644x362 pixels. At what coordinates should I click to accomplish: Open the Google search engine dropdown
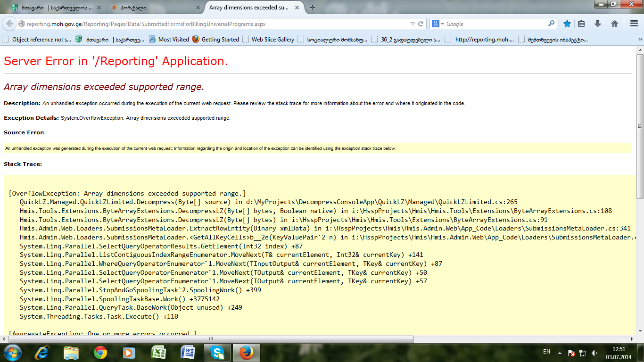pos(438,24)
